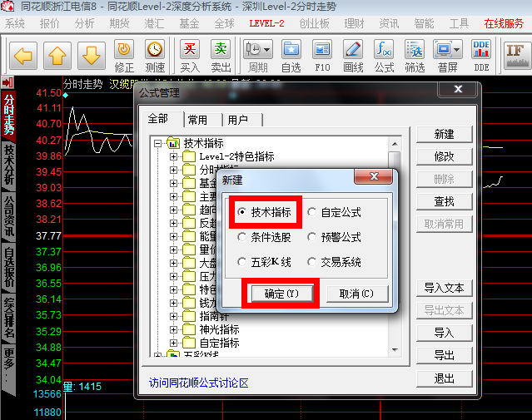Click the 画线 draw line tool icon
This screenshot has height=420, width=532.
[x=353, y=55]
